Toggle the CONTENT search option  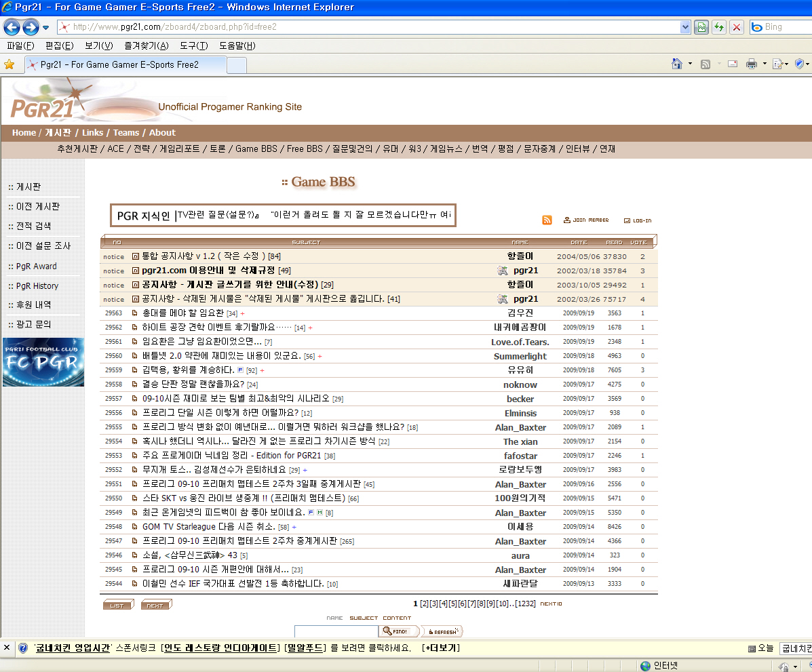pos(397,618)
